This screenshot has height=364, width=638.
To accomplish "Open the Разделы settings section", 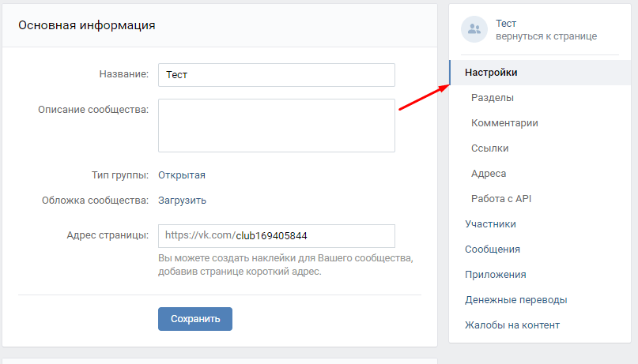I will [492, 98].
